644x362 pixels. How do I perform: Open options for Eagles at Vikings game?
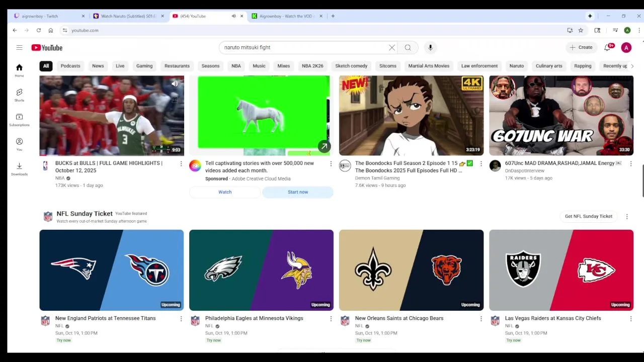click(331, 318)
